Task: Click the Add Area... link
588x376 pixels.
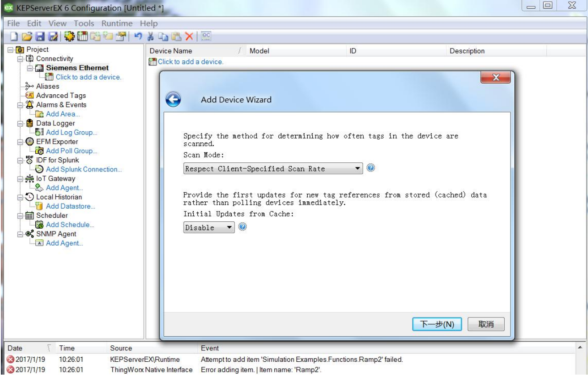Action: point(63,114)
